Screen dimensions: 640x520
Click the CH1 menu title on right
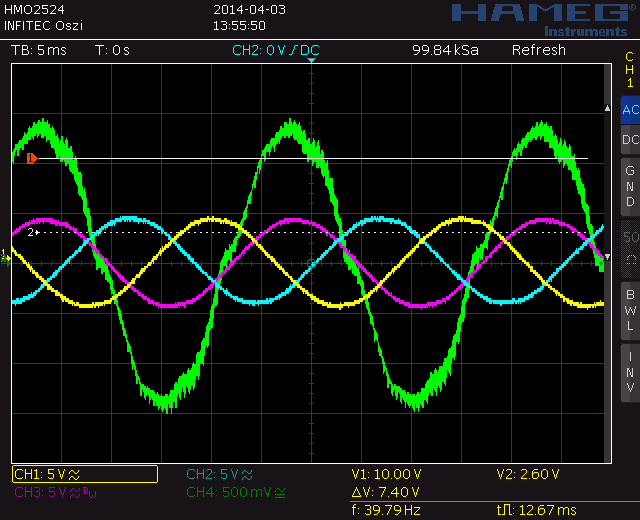[x=630, y=70]
